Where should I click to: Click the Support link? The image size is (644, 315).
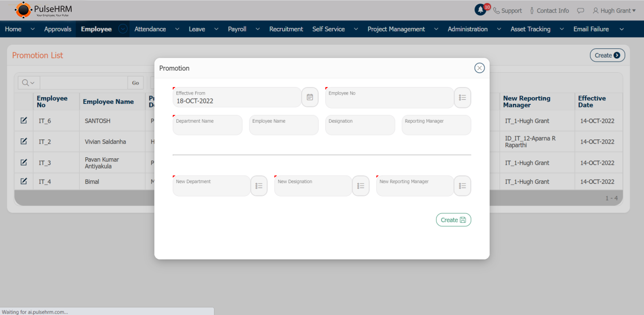(507, 11)
